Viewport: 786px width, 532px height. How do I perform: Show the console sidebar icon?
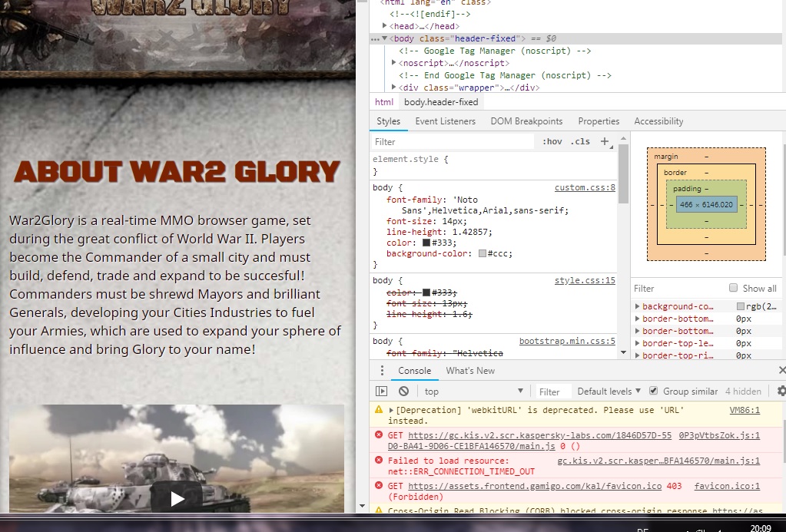tap(381, 392)
